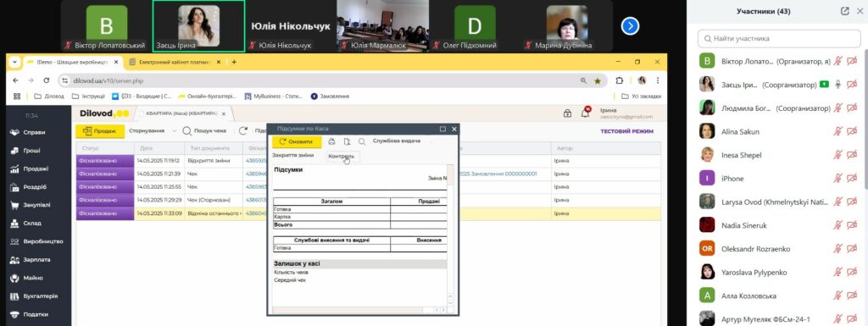Open the Chrome apps grid icon
868x326 pixels.
point(17,97)
